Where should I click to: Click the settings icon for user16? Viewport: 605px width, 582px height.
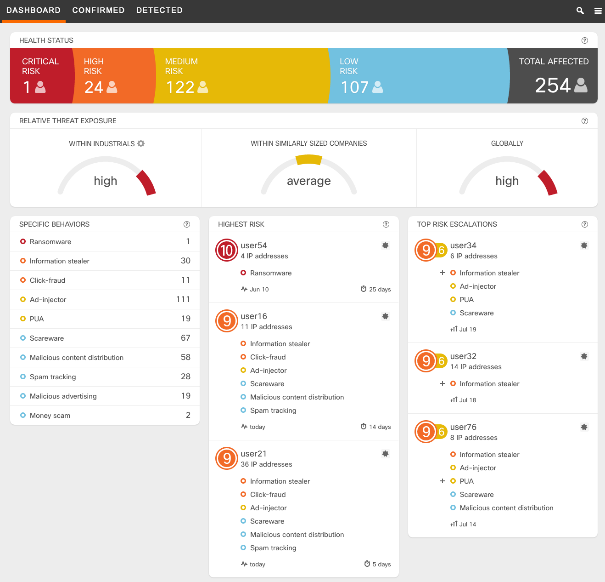pos(385,316)
